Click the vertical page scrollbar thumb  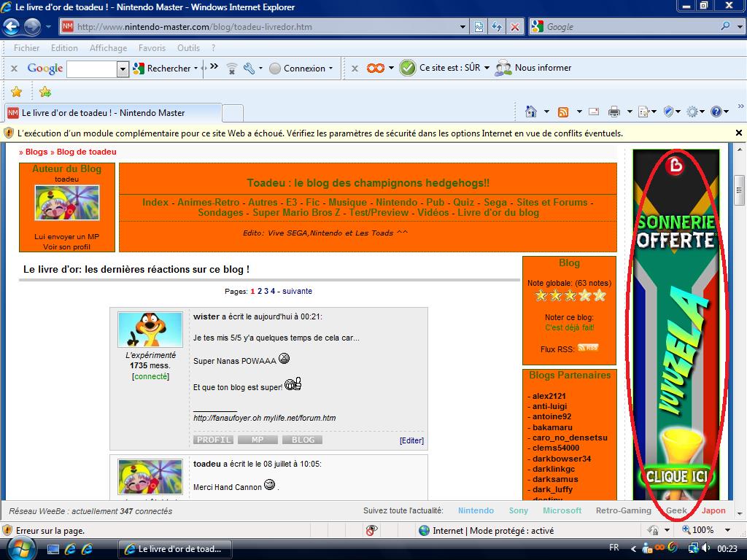pyautogui.click(x=739, y=190)
